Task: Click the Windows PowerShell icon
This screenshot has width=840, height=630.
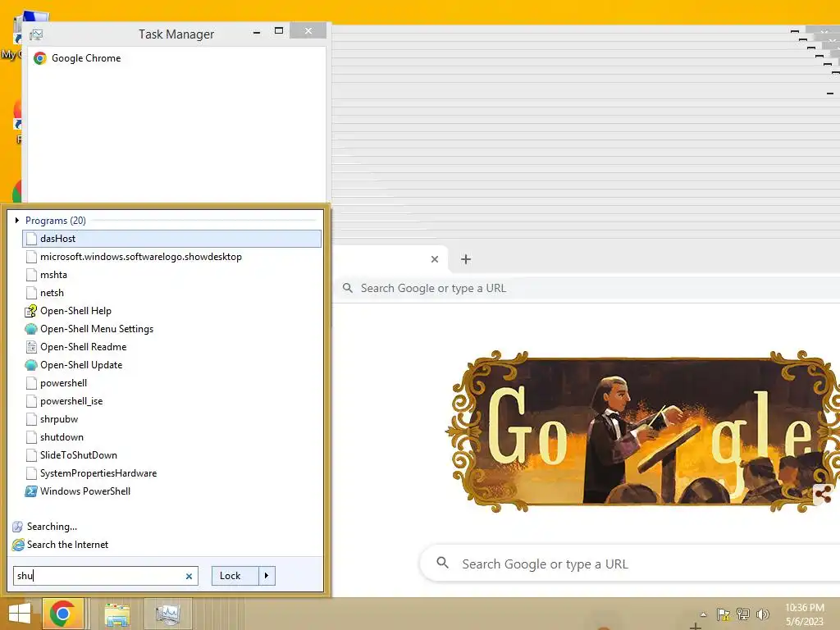Action: tap(31, 491)
